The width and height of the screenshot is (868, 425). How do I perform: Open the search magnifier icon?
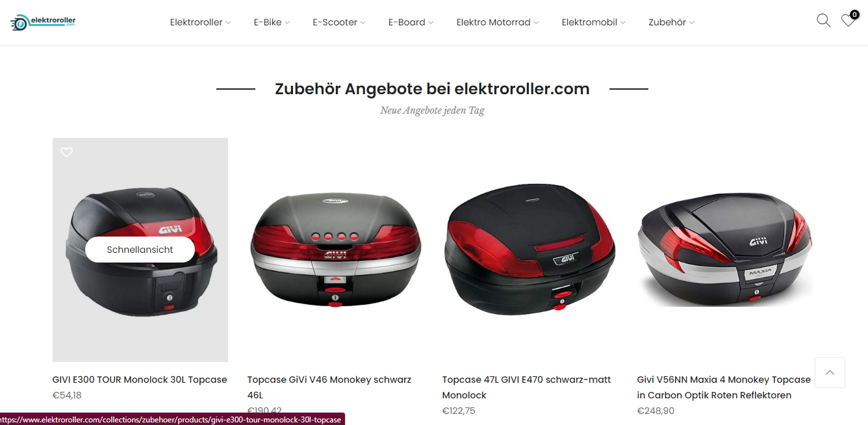tap(823, 21)
